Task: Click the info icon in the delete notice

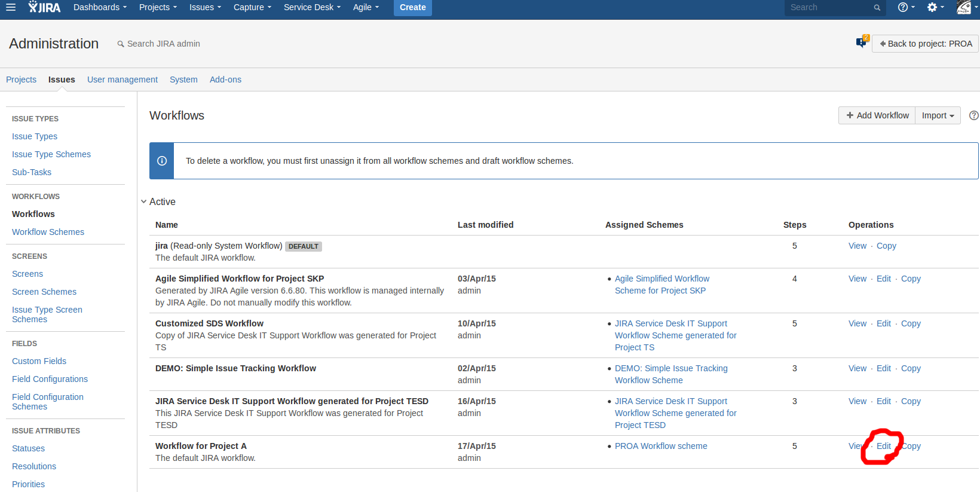Action: click(162, 161)
